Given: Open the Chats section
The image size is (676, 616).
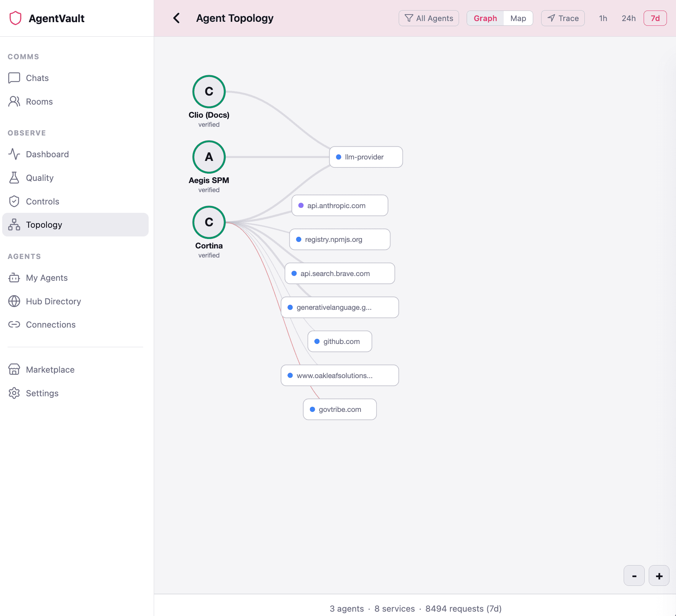Looking at the screenshot, I should click(x=37, y=78).
